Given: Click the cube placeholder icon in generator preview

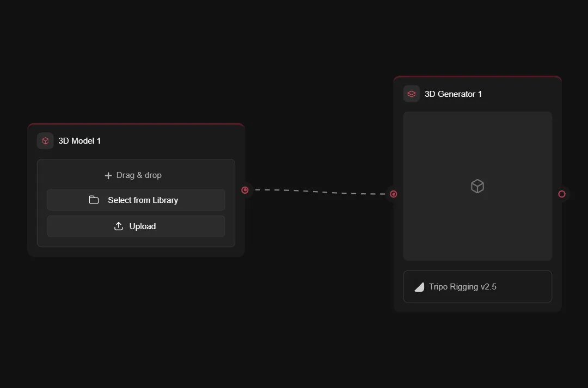Looking at the screenshot, I should tap(477, 186).
